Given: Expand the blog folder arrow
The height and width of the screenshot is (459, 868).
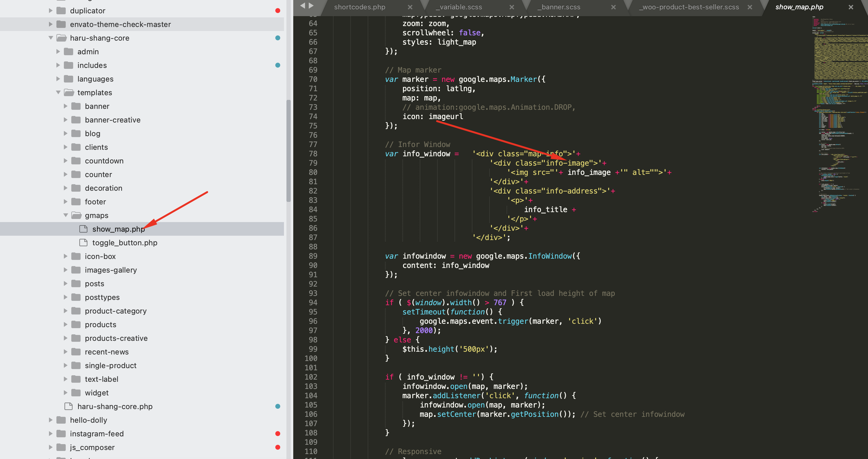Looking at the screenshot, I should [x=65, y=133].
